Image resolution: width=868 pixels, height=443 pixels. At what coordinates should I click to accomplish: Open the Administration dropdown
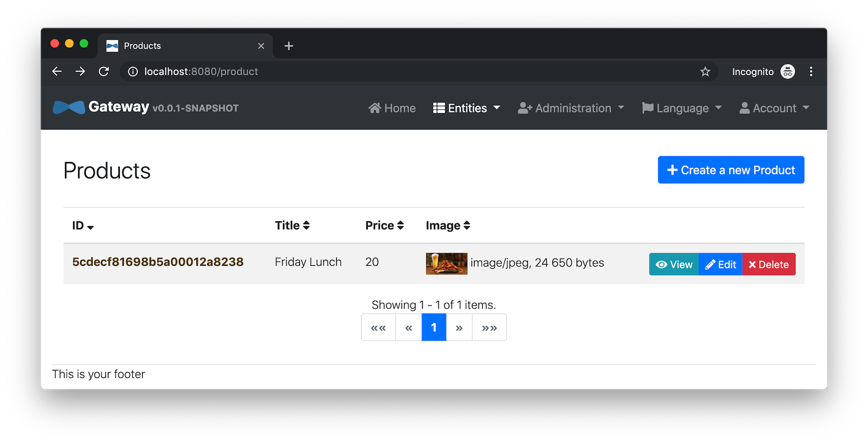(x=571, y=108)
